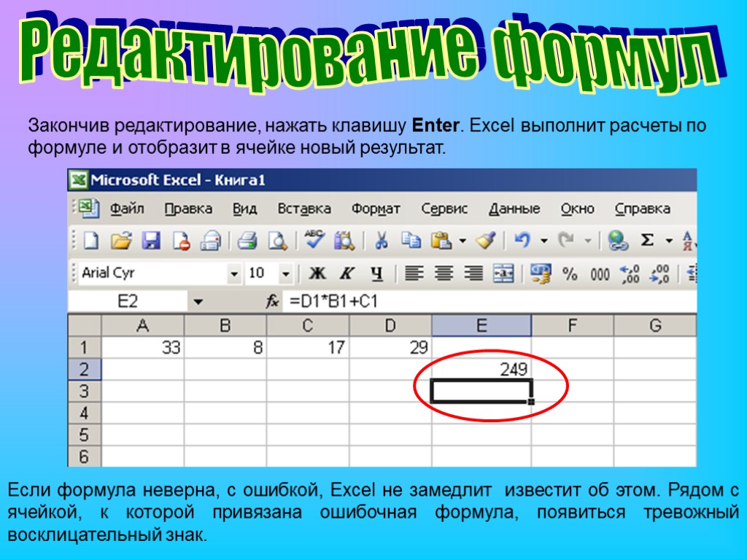Paste with the clipboard icon

(x=441, y=241)
